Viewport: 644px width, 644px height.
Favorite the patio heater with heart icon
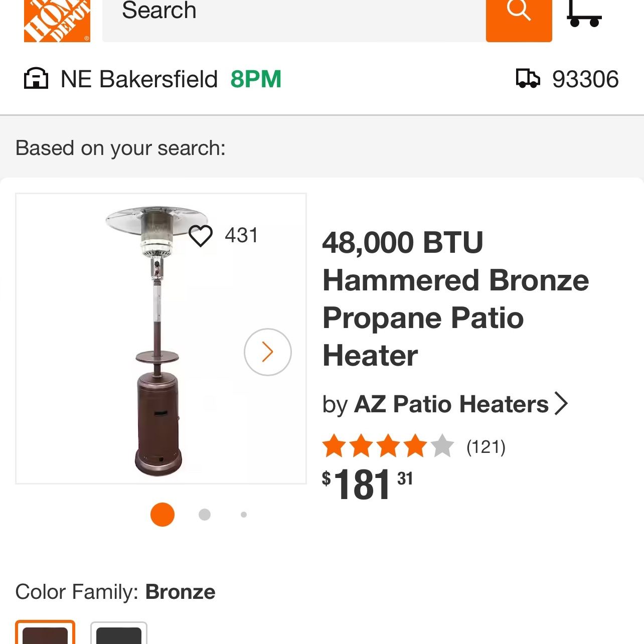click(x=201, y=235)
